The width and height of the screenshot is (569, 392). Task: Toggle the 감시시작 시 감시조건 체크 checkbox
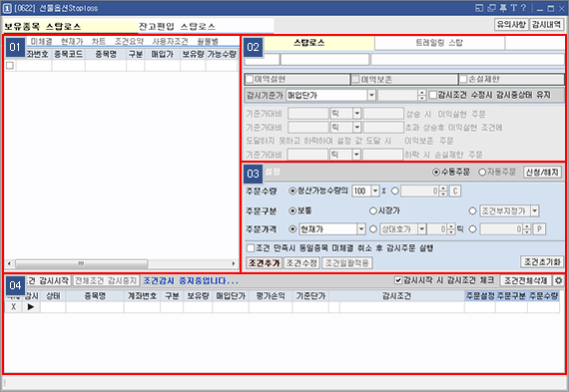click(x=398, y=280)
